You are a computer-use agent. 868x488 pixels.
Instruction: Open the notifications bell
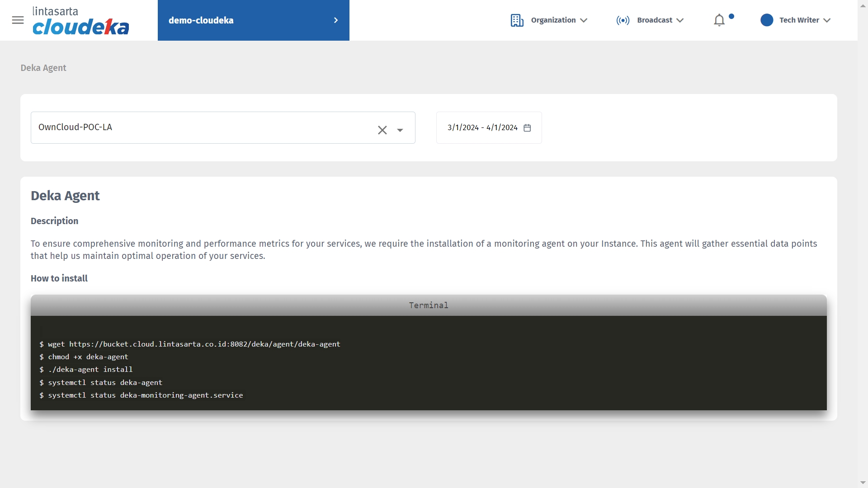pos(719,20)
